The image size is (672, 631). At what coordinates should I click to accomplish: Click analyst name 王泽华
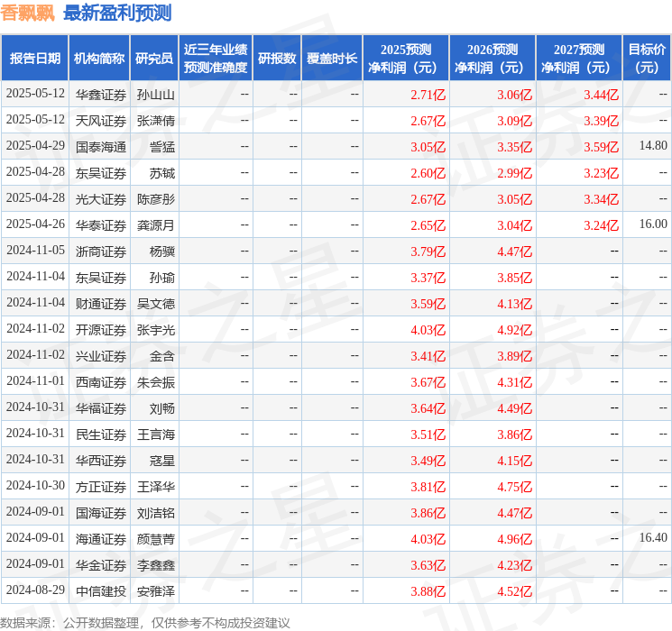[155, 487]
